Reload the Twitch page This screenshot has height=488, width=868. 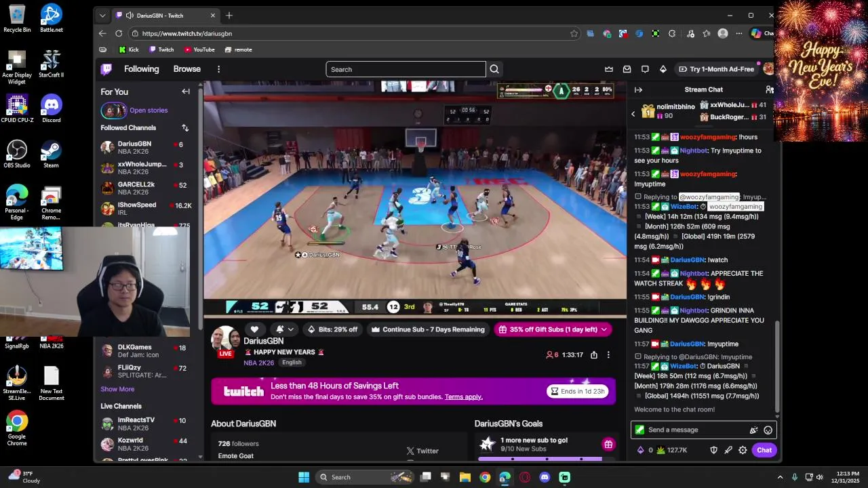(119, 33)
